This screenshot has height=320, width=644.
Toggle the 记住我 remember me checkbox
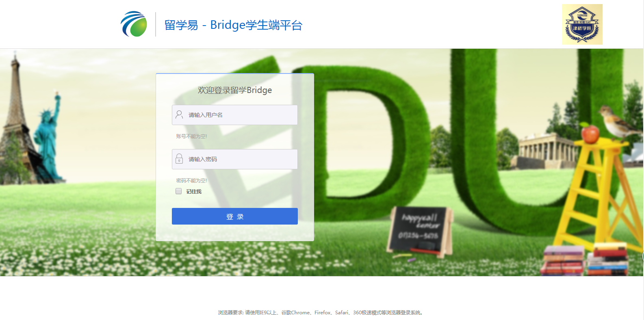tap(178, 191)
